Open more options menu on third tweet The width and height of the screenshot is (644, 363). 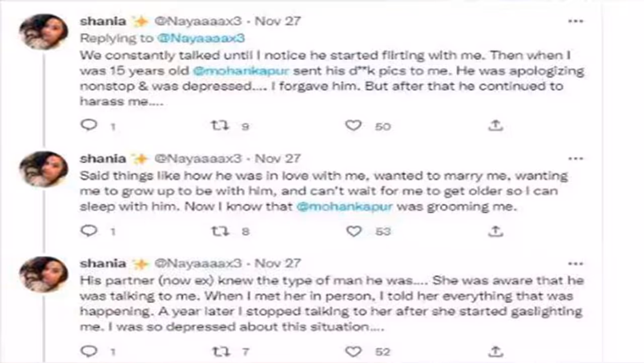tap(575, 263)
